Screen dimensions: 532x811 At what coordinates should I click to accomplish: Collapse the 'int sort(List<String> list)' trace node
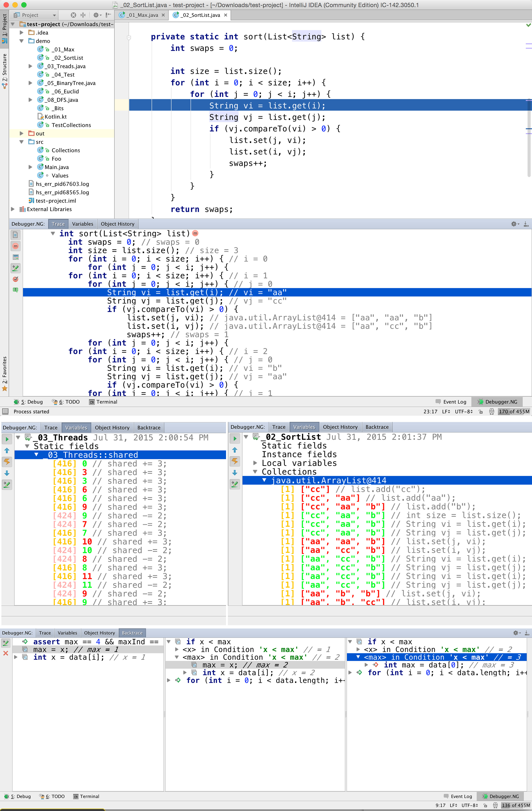(53, 233)
